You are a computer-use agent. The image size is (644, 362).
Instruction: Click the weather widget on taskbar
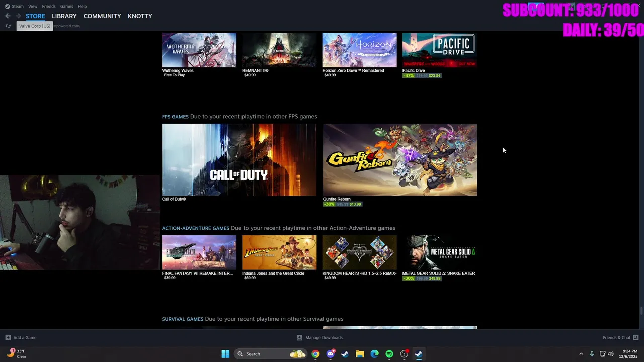coord(17,354)
